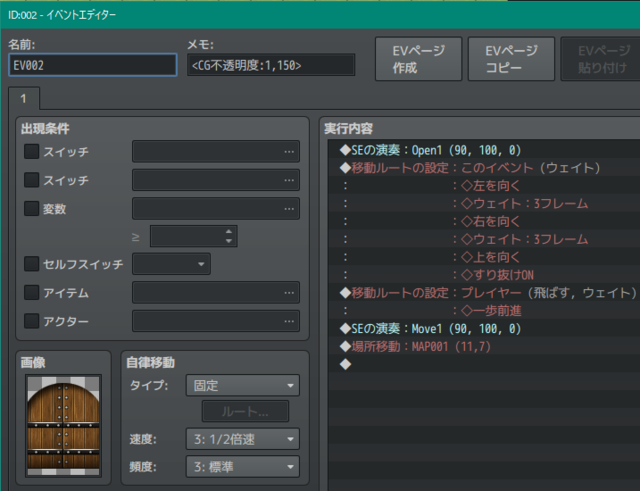
Task: Click the EVページコピー button
Action: click(x=511, y=59)
